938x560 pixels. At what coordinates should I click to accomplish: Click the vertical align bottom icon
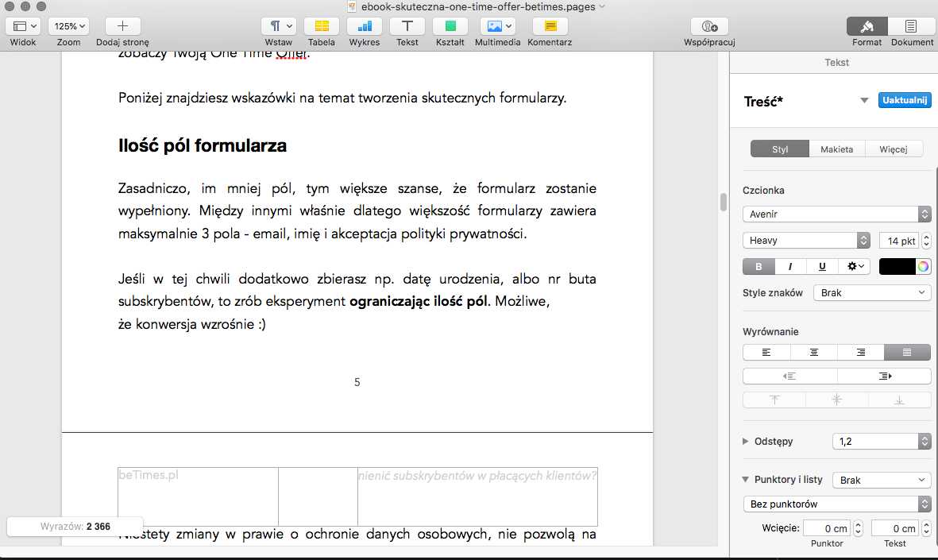click(899, 400)
